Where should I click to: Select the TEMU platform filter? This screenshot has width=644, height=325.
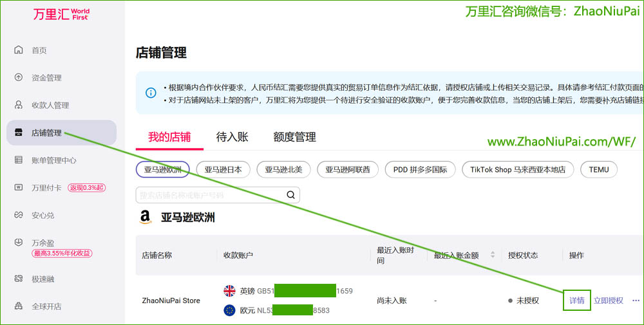[x=599, y=169]
